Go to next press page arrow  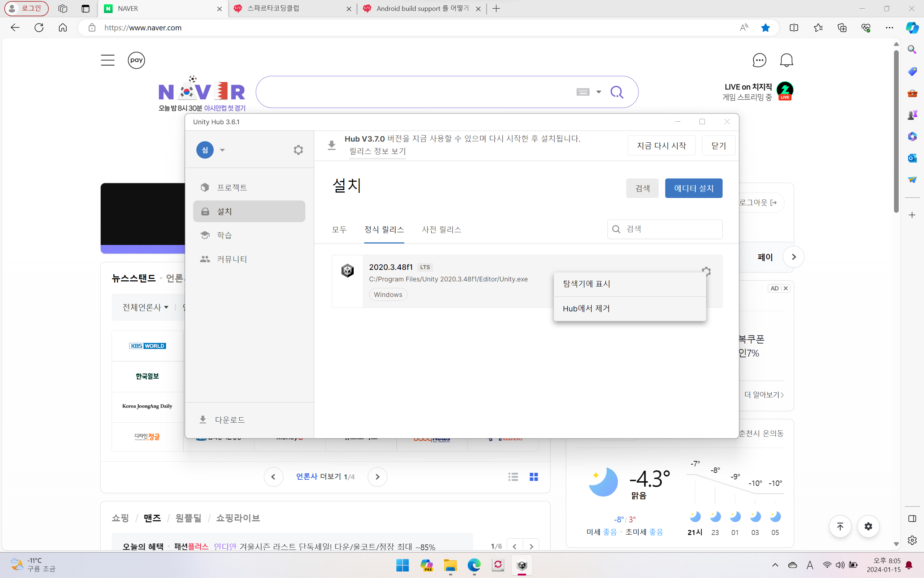tap(377, 477)
